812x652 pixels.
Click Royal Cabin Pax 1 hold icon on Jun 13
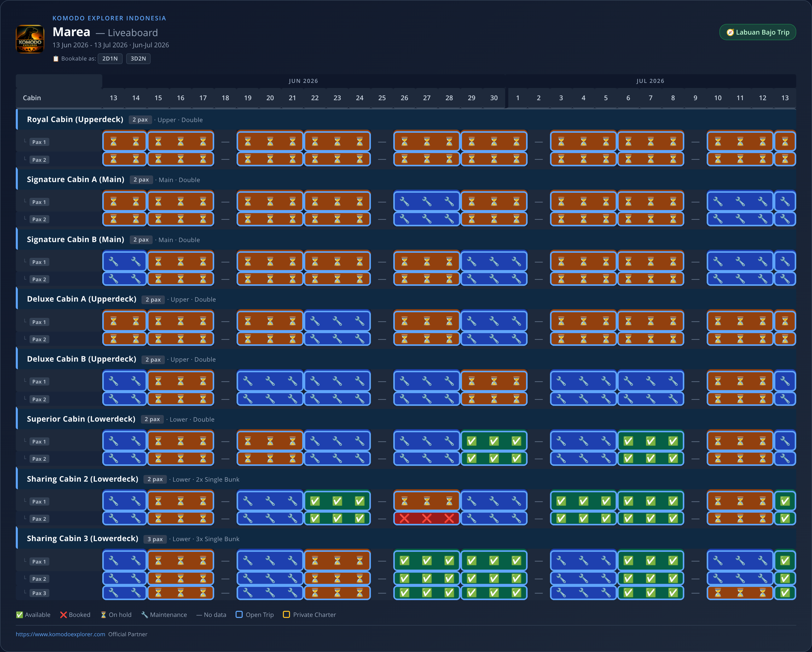[x=113, y=142]
